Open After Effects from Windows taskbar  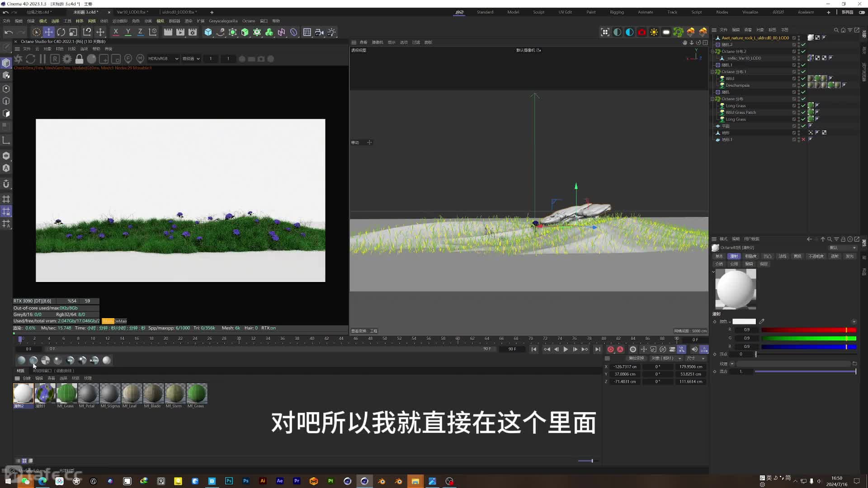coord(280,481)
